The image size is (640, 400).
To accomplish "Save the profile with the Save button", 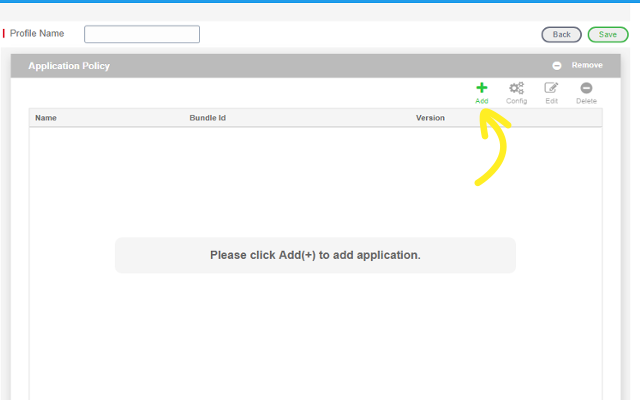I will [x=608, y=35].
